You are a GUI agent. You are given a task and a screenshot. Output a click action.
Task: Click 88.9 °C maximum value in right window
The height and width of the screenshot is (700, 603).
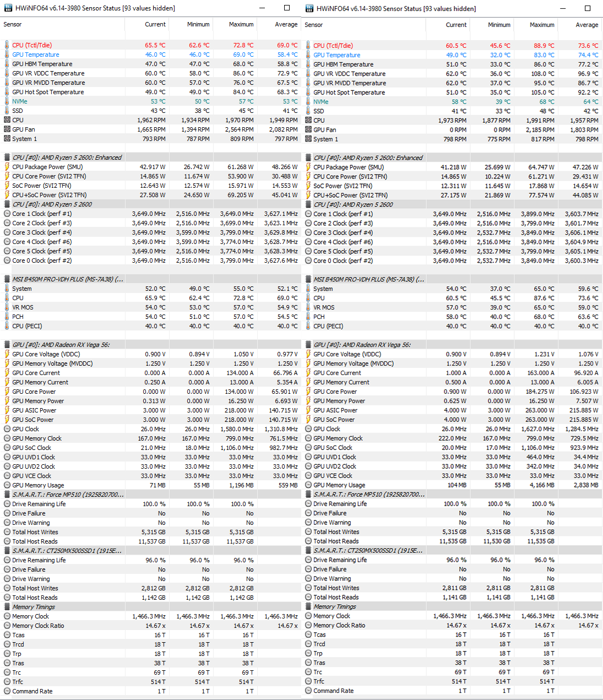544,46
